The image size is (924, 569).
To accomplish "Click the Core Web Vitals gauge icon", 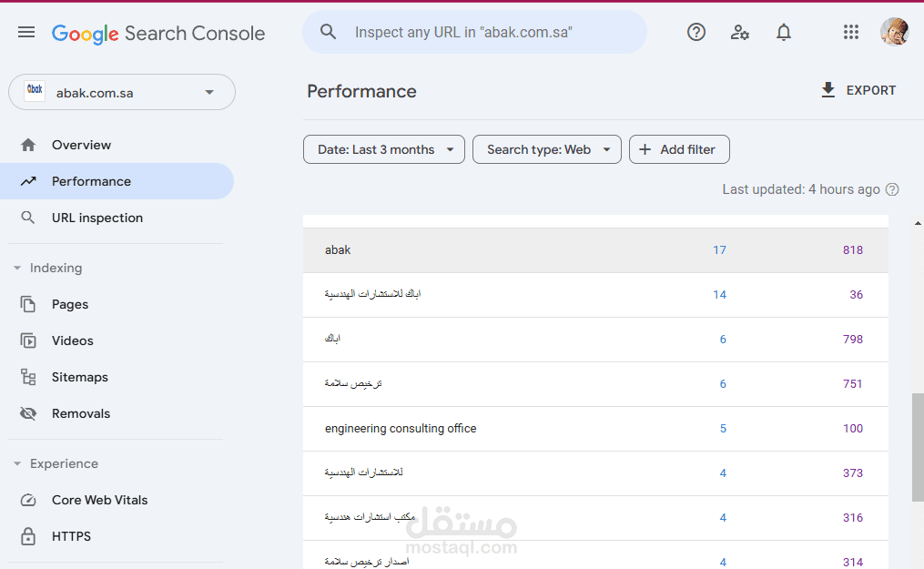I will click(x=27, y=500).
